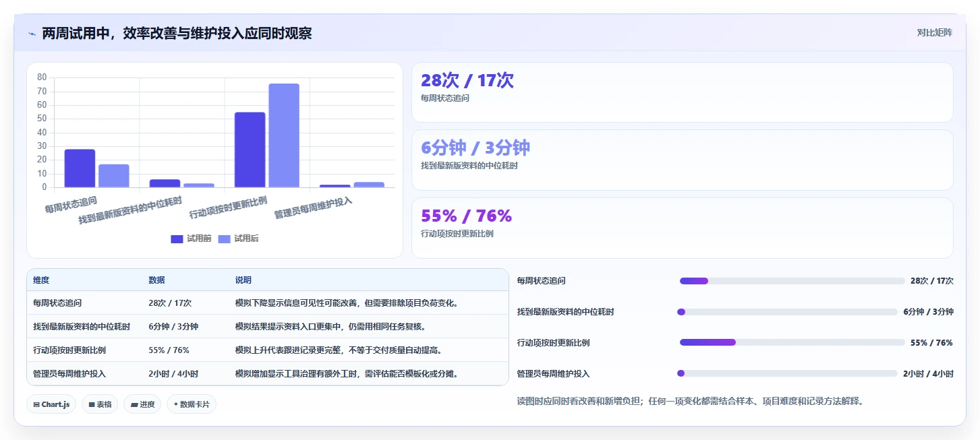Click the 80 y-axis tick label
Screen dimensions: 980x440
42,77
